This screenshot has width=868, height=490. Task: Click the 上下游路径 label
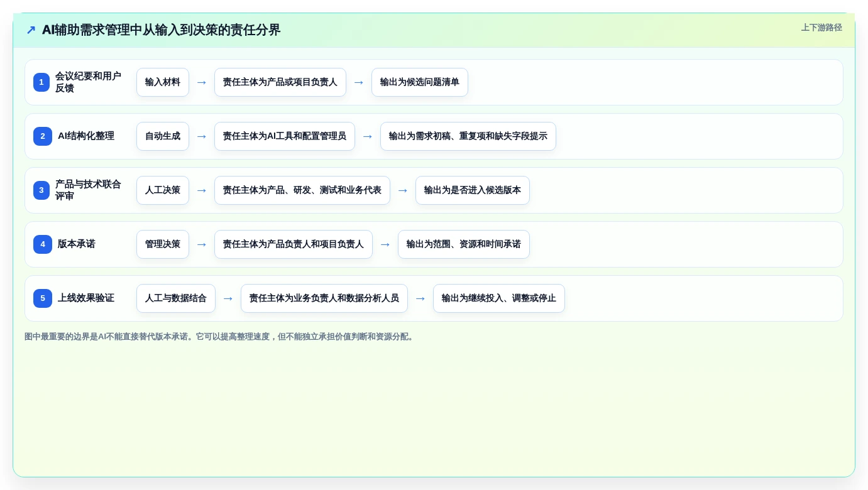[821, 28]
